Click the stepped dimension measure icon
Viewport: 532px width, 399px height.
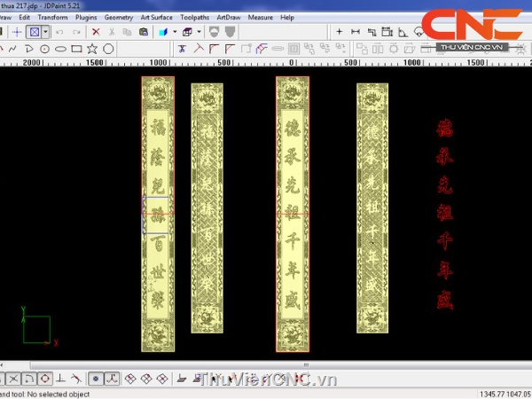click(x=372, y=32)
